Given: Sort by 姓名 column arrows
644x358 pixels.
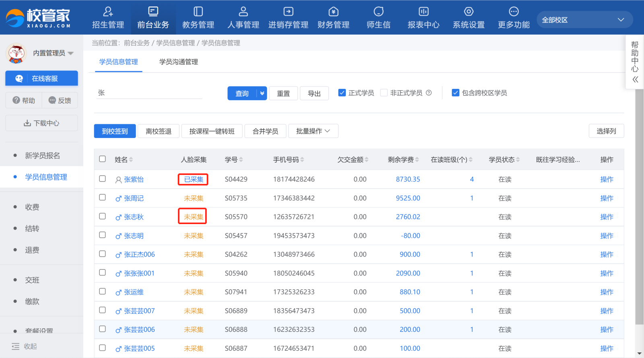Looking at the screenshot, I should (131, 160).
